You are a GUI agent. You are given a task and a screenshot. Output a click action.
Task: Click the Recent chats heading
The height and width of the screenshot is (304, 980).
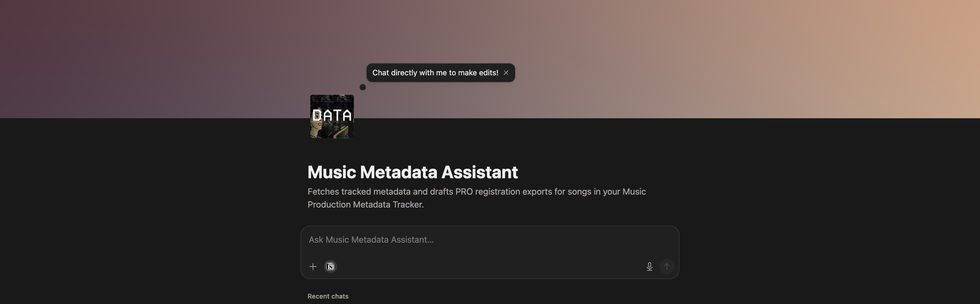pos(328,297)
